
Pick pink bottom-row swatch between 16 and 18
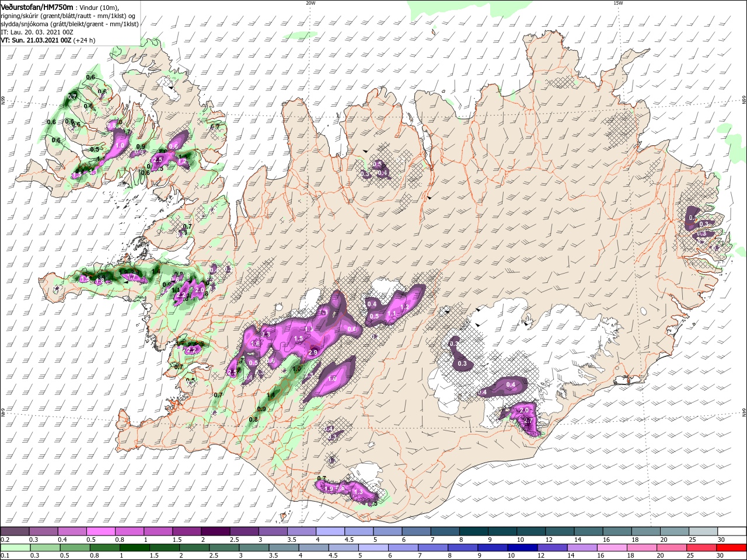coord(613,548)
